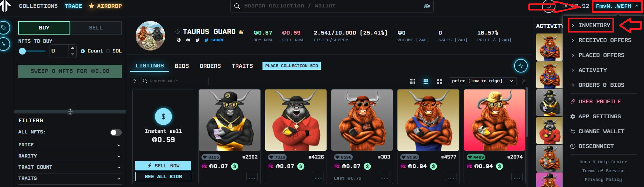Favorite Taurus Guard with the star icon

pyautogui.click(x=177, y=32)
